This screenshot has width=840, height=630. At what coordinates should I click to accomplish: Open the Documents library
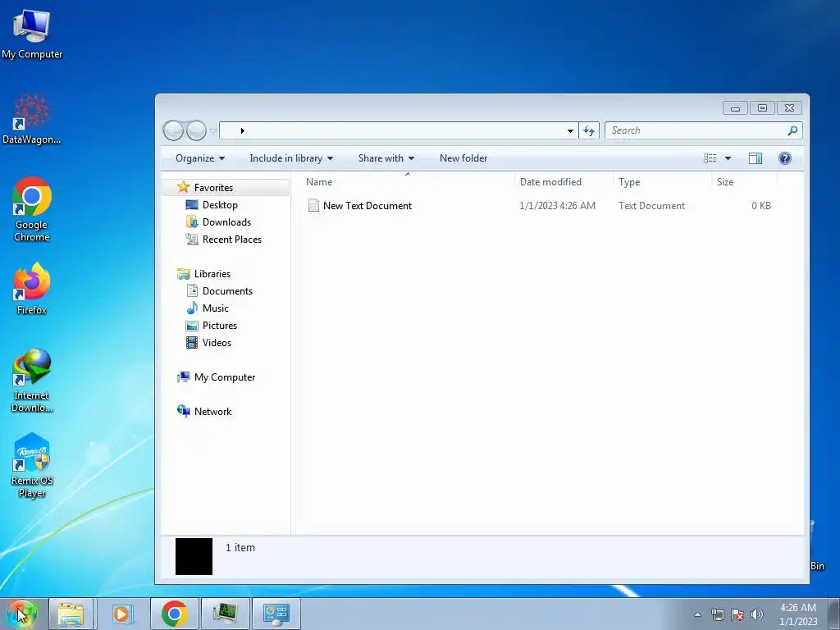[227, 291]
